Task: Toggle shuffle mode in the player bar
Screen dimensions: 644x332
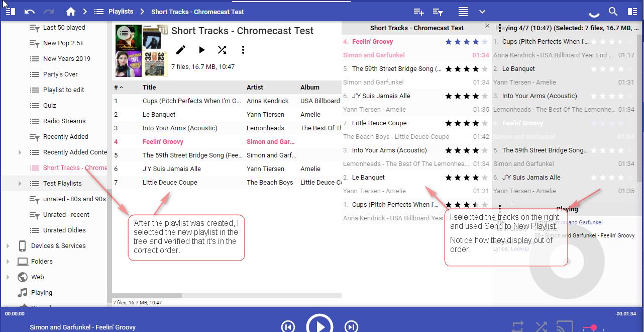Action: click(x=541, y=326)
